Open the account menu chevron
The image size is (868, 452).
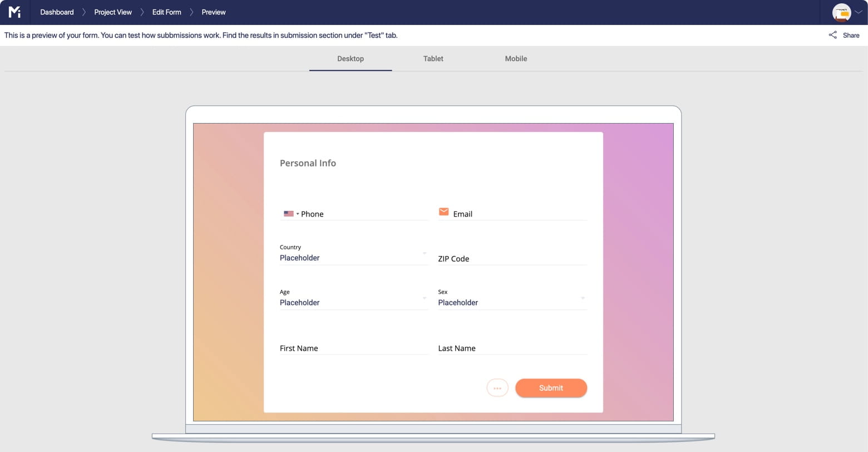pos(859,12)
